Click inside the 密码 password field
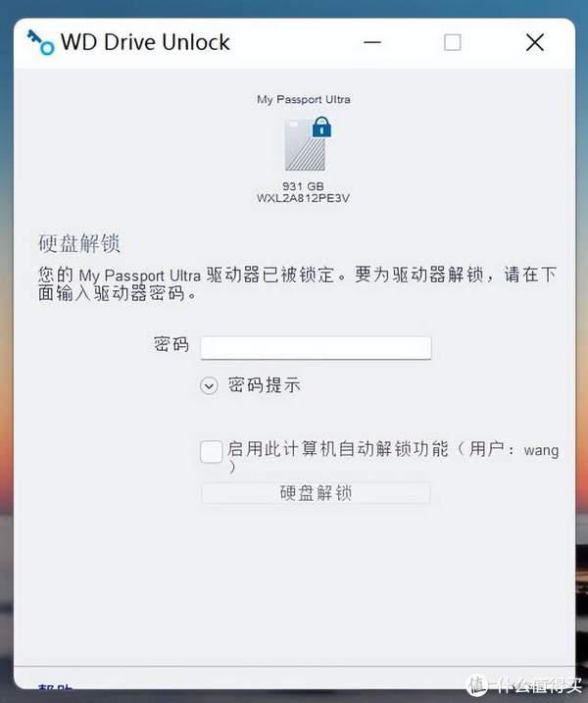The image size is (588, 703). tap(316, 348)
